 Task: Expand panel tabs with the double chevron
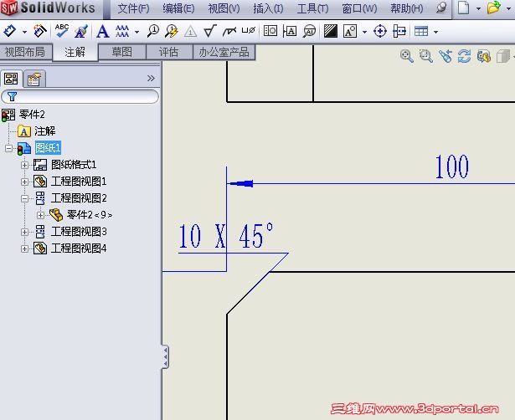point(151,78)
